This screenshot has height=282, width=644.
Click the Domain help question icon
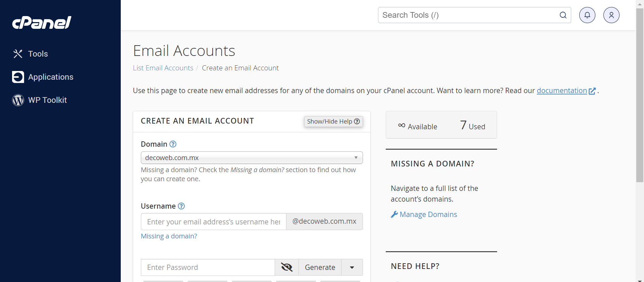pyautogui.click(x=173, y=144)
